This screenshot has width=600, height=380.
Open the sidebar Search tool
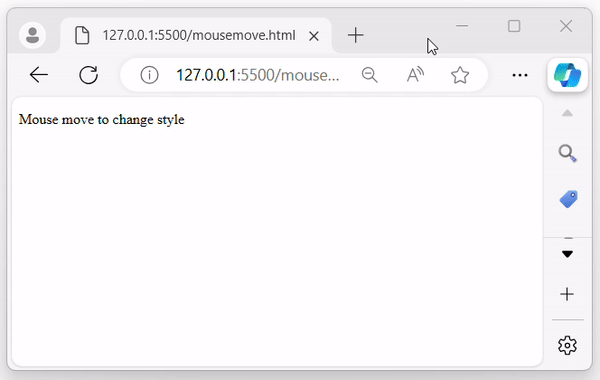567,153
